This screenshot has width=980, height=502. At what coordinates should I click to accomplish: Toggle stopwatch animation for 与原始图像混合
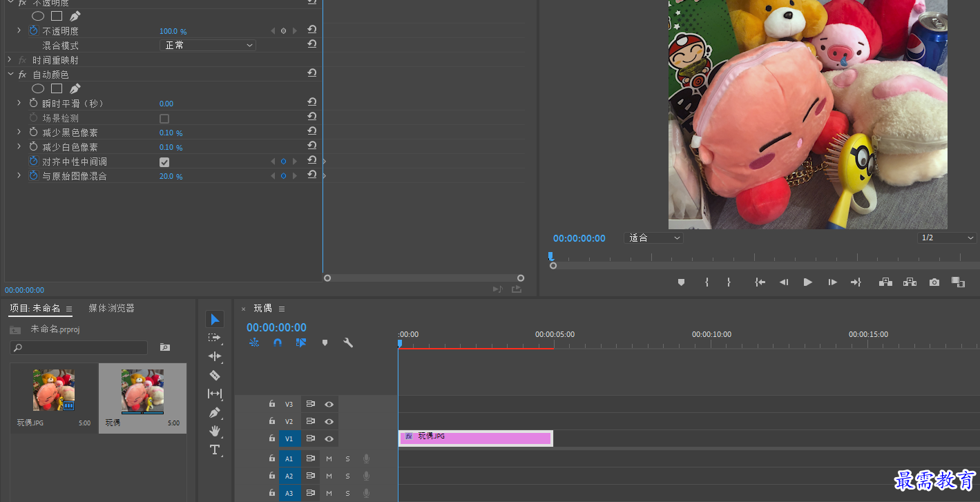[33, 176]
